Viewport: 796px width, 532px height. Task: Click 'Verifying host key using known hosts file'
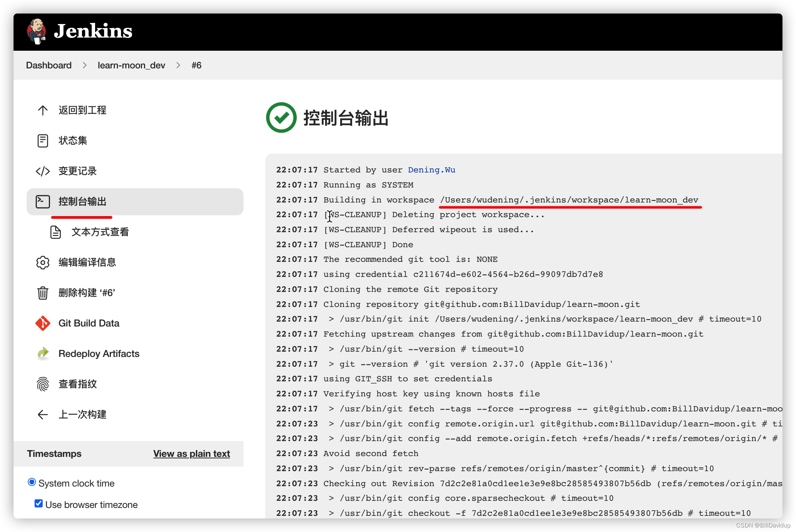[431, 394]
